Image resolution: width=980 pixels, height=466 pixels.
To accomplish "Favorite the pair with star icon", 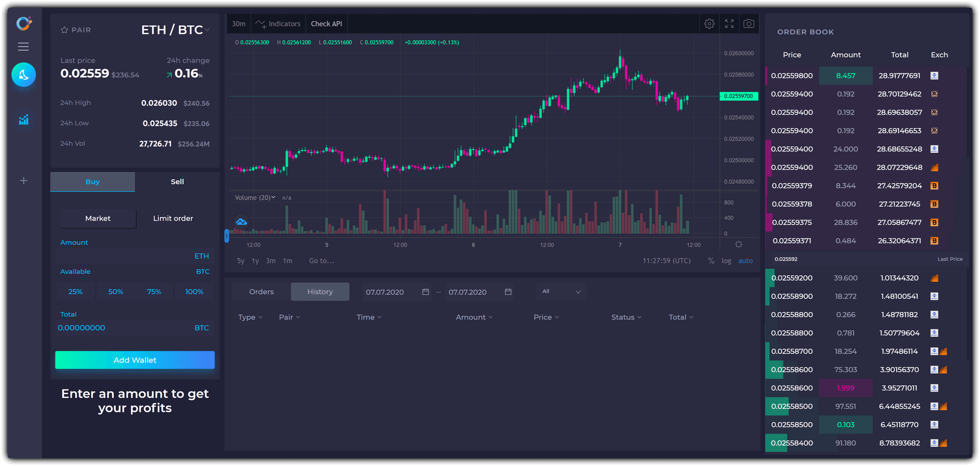I will (64, 30).
